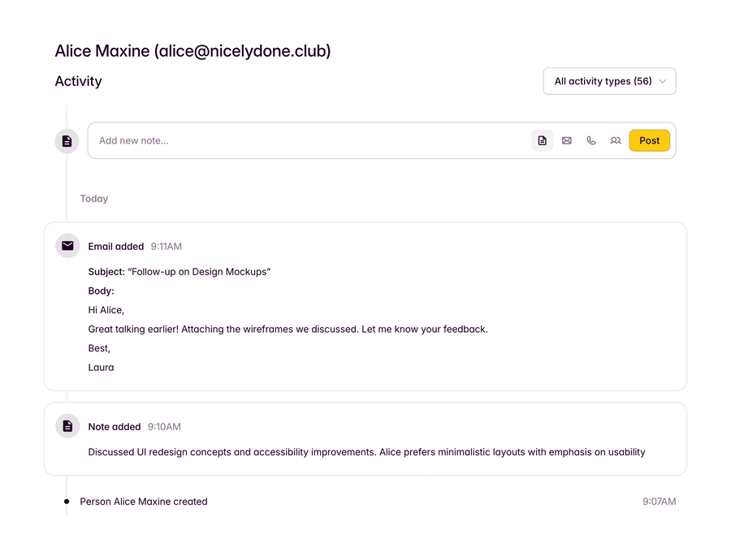
Task: Select the Person Alice Maxine created entry
Action: click(144, 502)
